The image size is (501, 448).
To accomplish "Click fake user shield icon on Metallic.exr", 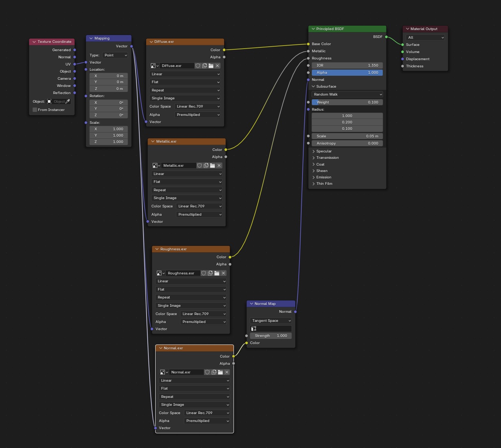I will click(199, 166).
